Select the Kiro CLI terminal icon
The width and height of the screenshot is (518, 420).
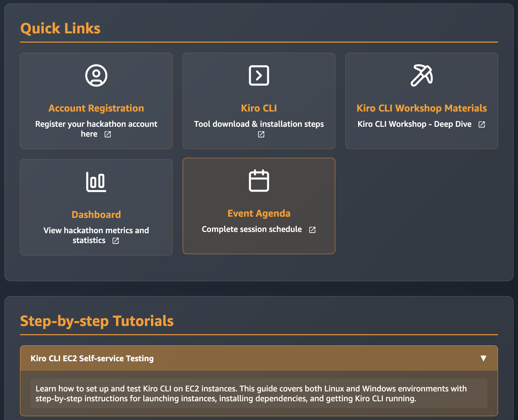coord(259,76)
